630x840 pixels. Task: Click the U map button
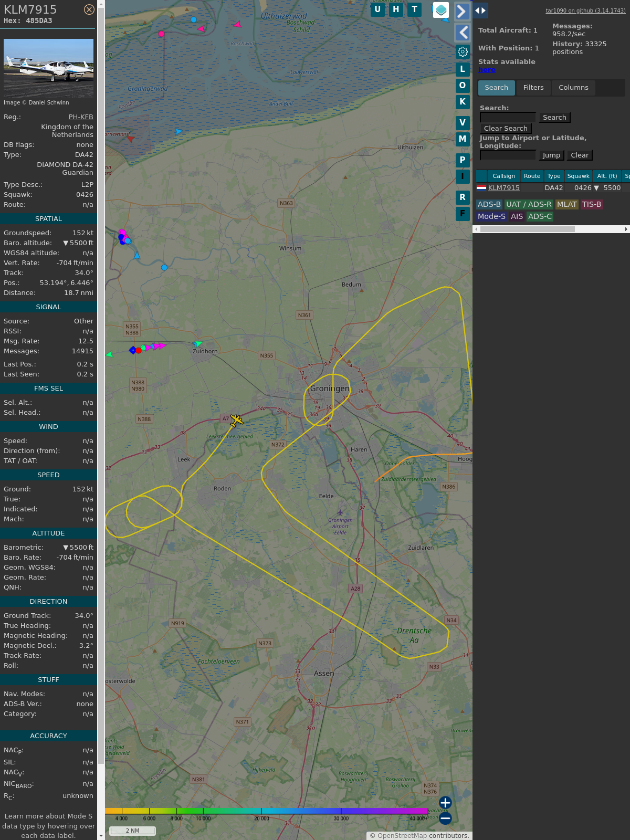tap(377, 9)
